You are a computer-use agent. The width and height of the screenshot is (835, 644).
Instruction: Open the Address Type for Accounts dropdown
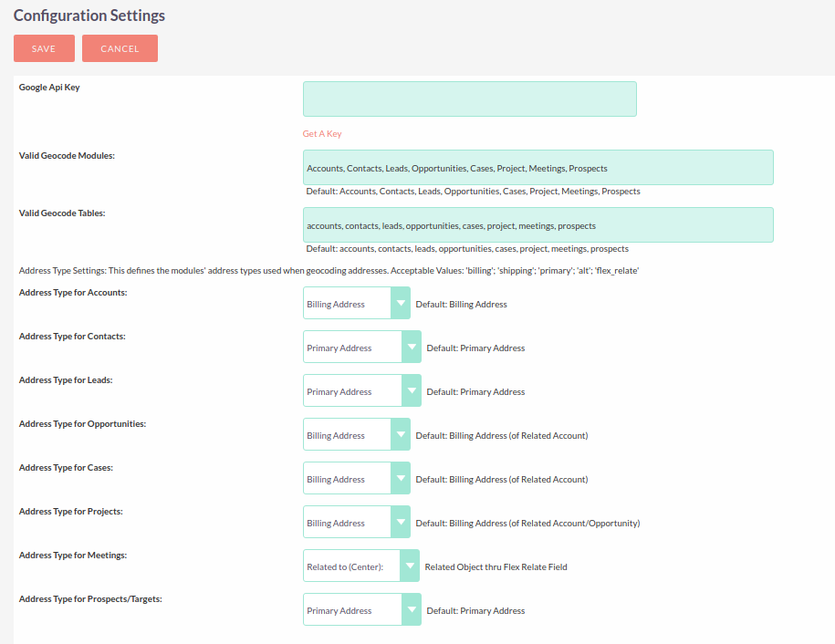(x=347, y=304)
